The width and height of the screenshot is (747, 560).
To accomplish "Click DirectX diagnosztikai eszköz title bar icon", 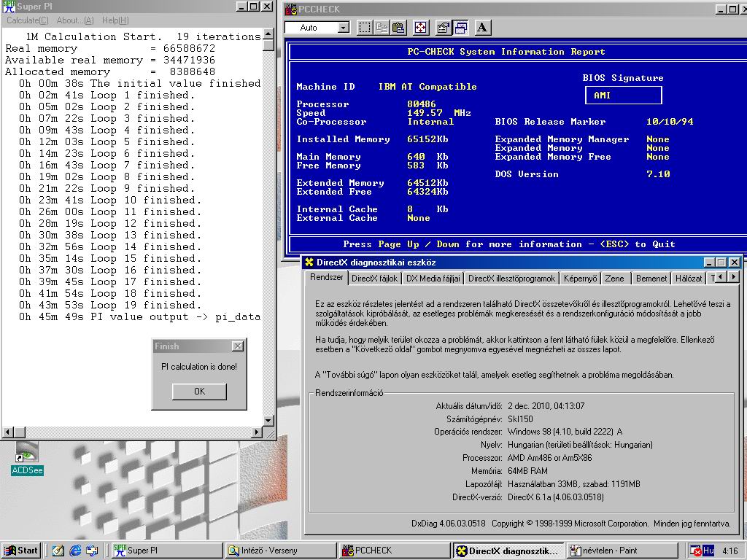I will (x=309, y=262).
